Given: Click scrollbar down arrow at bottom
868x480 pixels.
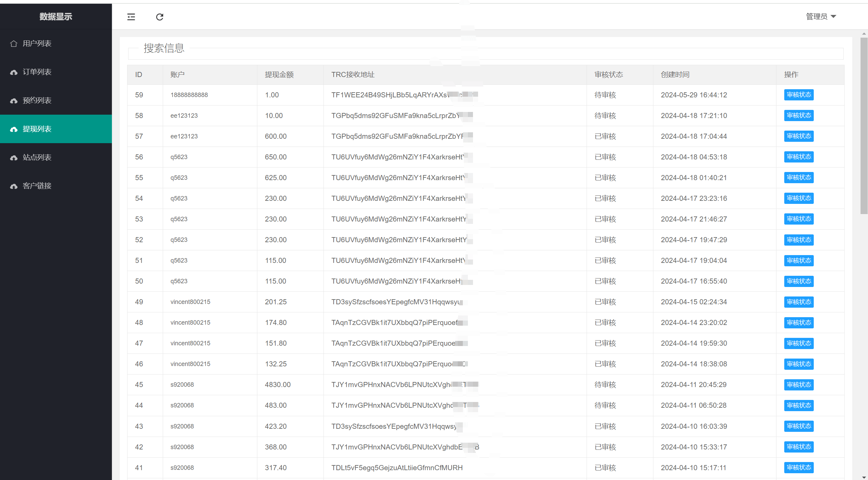Looking at the screenshot, I should click(864, 477).
